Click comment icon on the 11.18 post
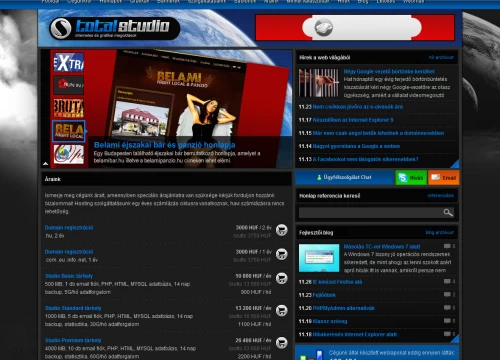 point(447,334)
